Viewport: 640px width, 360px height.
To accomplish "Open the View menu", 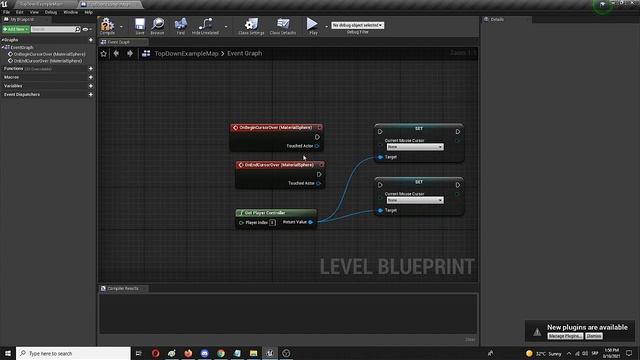I will tap(34, 12).
